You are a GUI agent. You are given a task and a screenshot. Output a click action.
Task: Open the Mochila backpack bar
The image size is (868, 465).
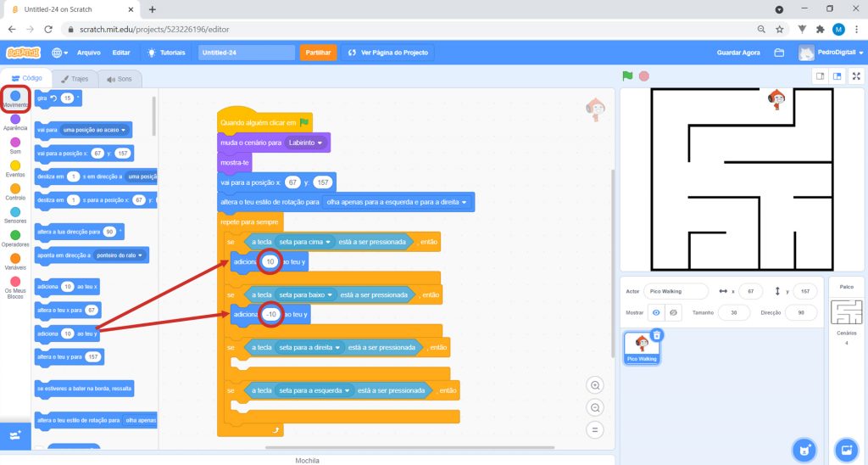coord(307,460)
